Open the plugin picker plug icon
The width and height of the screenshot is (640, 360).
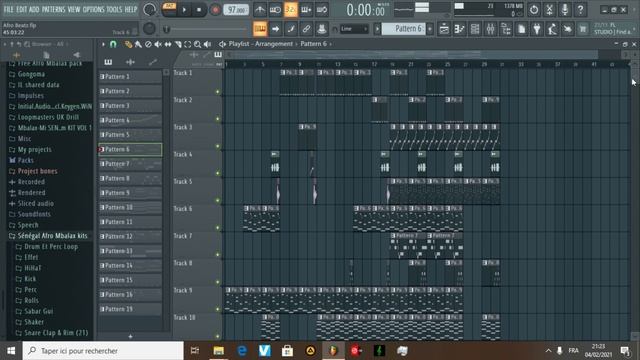[x=537, y=29]
